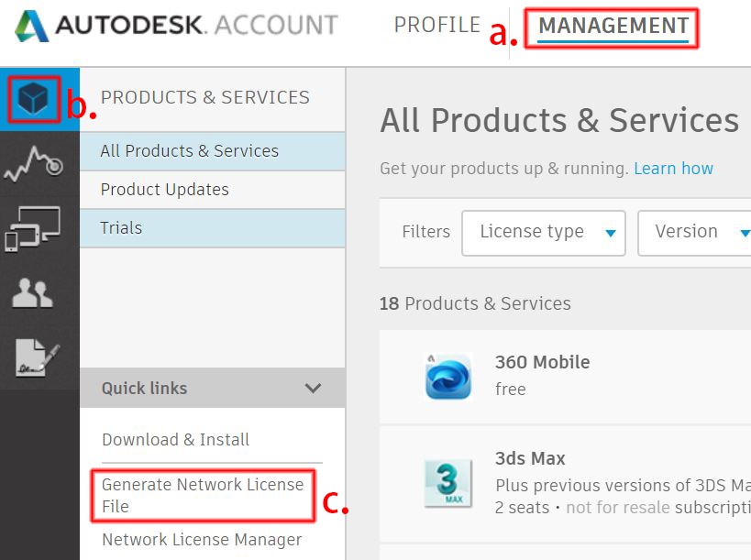Click the Learn how link
Screen dimensions: 751x560
pos(673,169)
